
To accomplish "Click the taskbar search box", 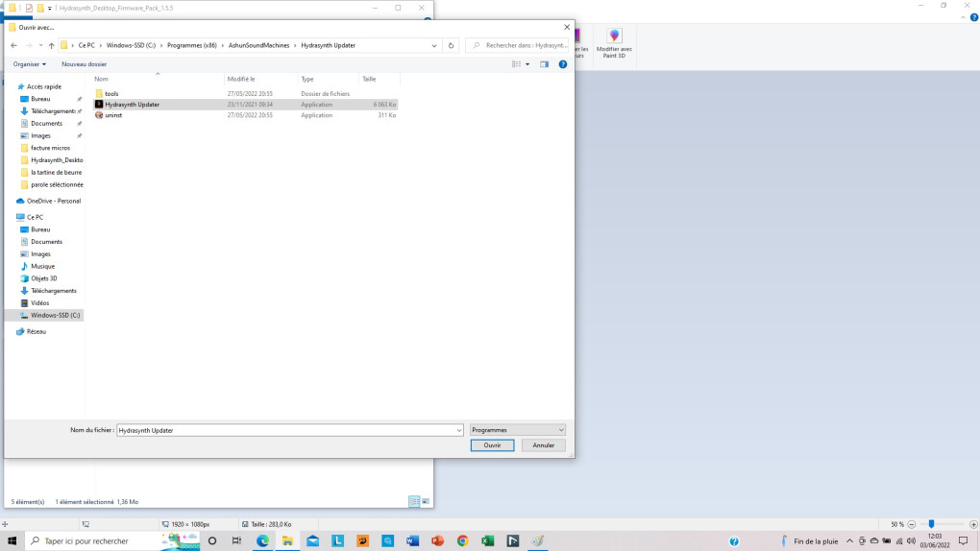I will point(112,541).
